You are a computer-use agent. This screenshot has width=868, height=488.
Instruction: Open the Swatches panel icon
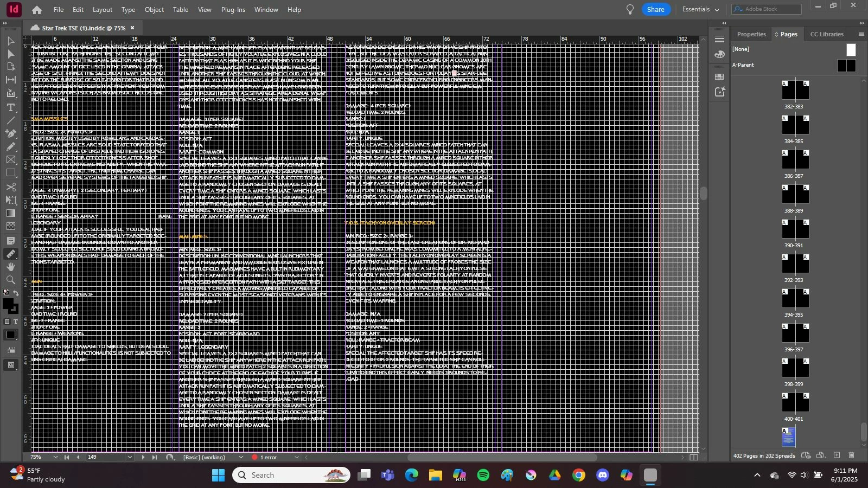[719, 76]
